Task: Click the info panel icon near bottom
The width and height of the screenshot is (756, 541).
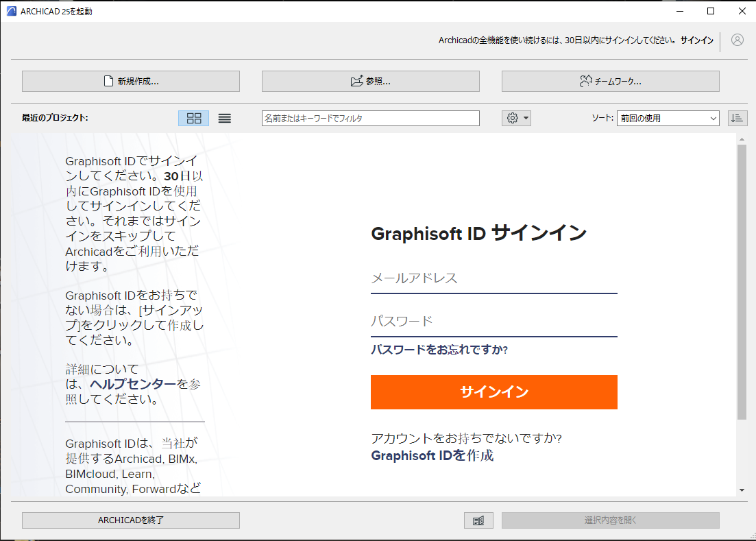Action: point(478,520)
